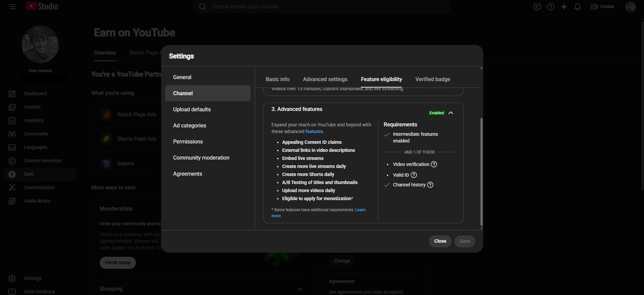Select General in Settings sidebar
Screen dimensions: 644x295
[x=208, y=77]
